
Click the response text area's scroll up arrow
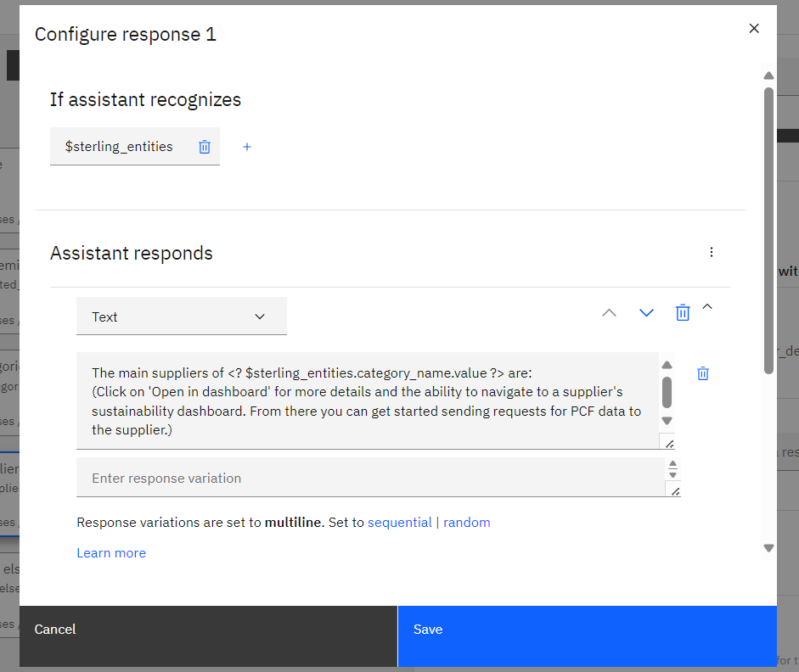pos(667,365)
